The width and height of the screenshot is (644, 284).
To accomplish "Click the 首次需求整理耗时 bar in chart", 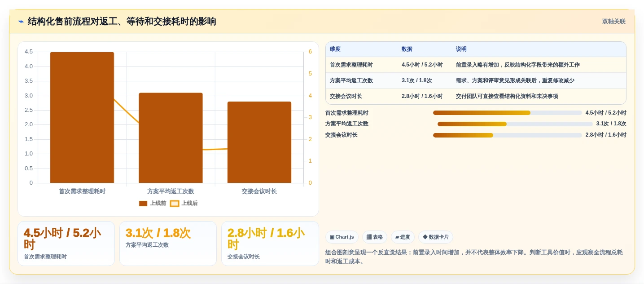I will (x=82, y=117).
